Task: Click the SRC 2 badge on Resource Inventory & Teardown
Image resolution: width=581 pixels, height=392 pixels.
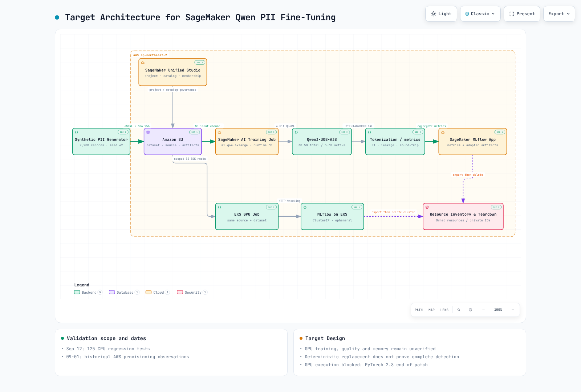Action: pyautogui.click(x=496, y=207)
